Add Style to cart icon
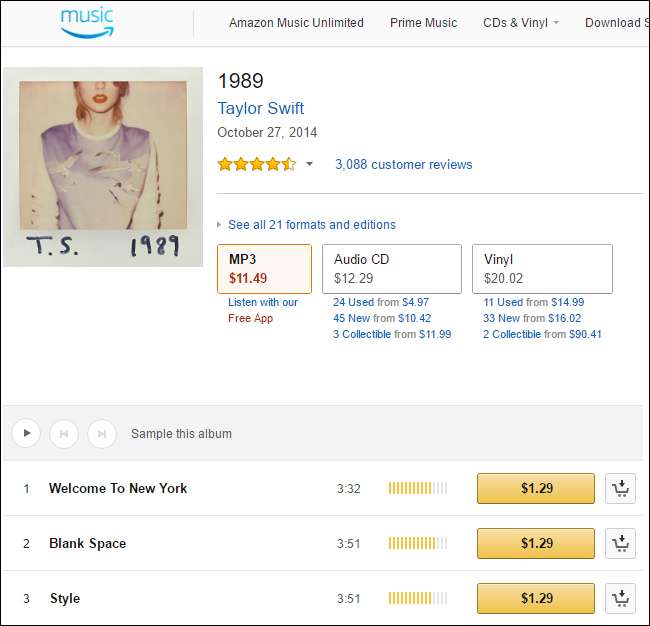The height and width of the screenshot is (626, 650). [620, 598]
